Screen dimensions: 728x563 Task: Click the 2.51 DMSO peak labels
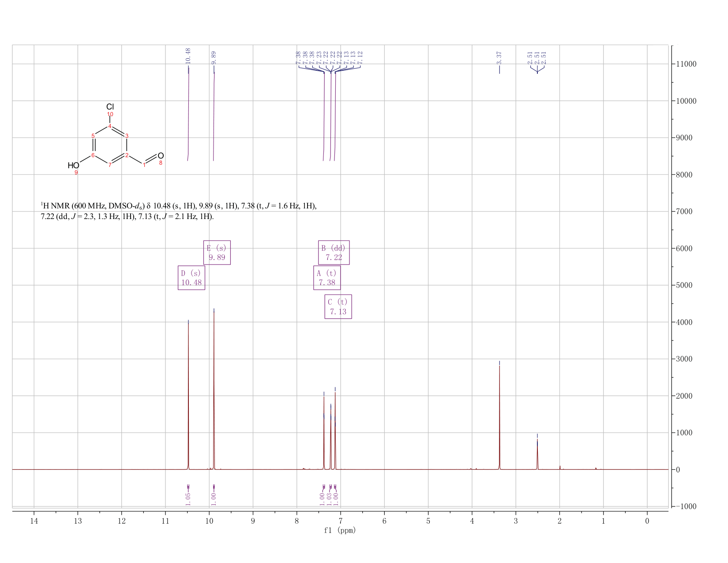tap(537, 57)
